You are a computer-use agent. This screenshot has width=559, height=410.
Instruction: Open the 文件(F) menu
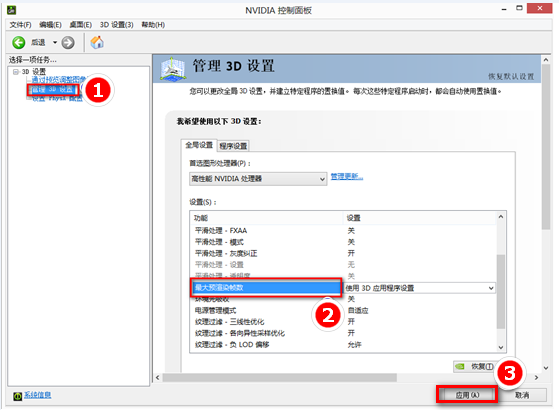(x=20, y=25)
